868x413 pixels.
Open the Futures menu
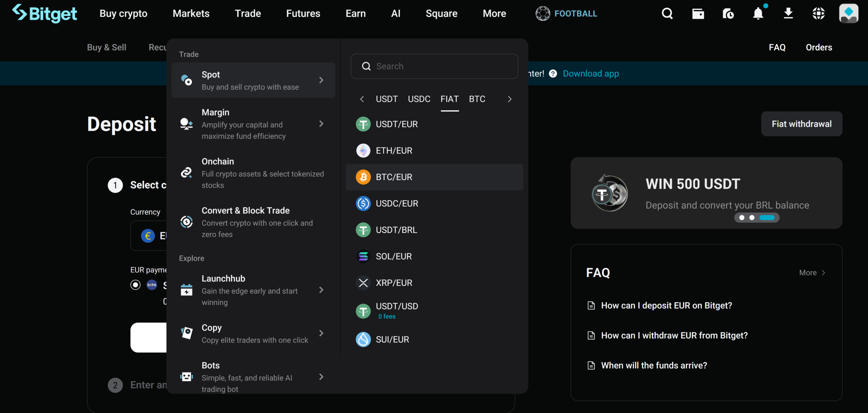(x=303, y=14)
